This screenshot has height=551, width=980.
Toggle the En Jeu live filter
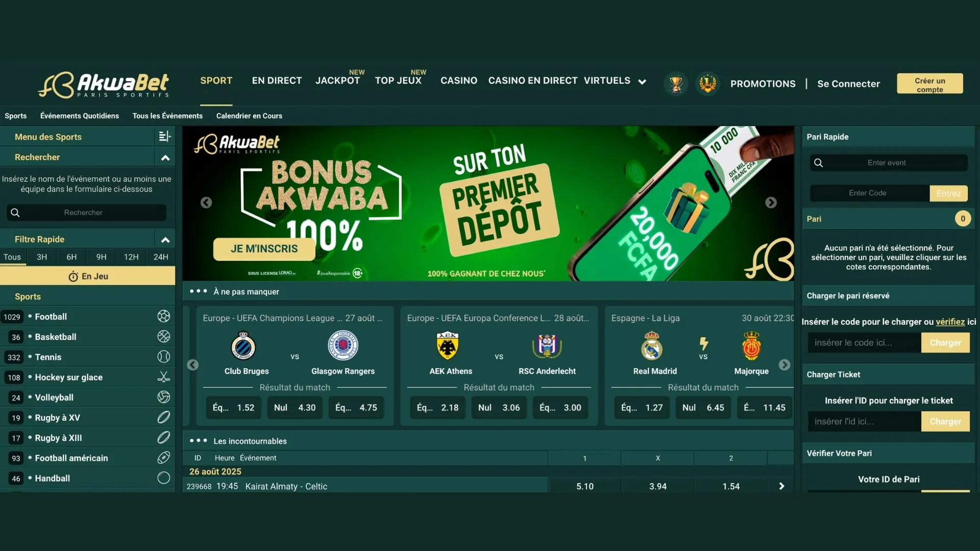[88, 276]
